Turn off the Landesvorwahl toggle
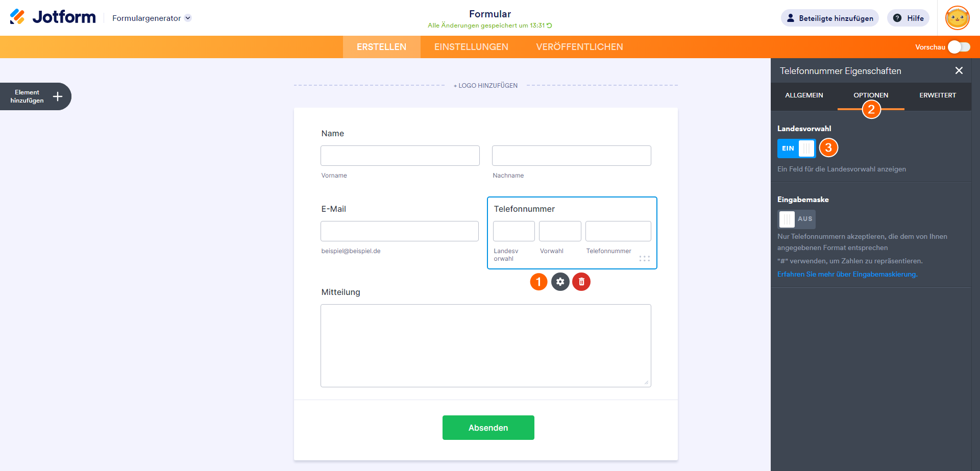 click(x=796, y=148)
